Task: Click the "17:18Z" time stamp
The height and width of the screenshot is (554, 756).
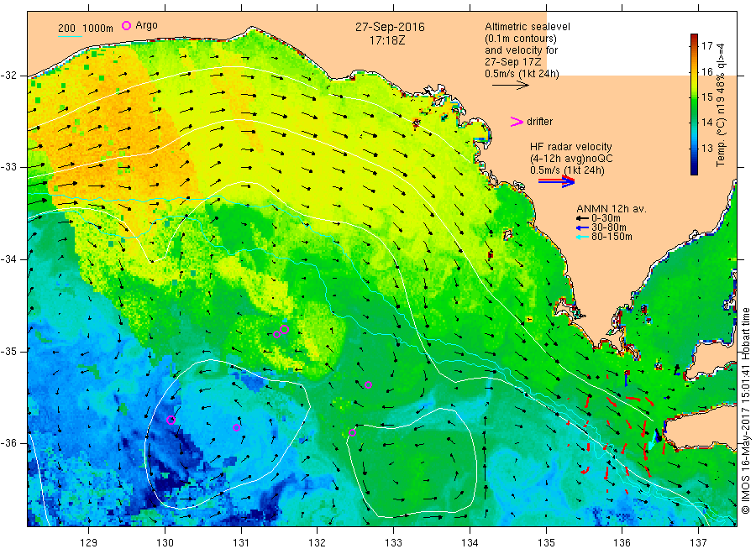Action: (x=387, y=40)
